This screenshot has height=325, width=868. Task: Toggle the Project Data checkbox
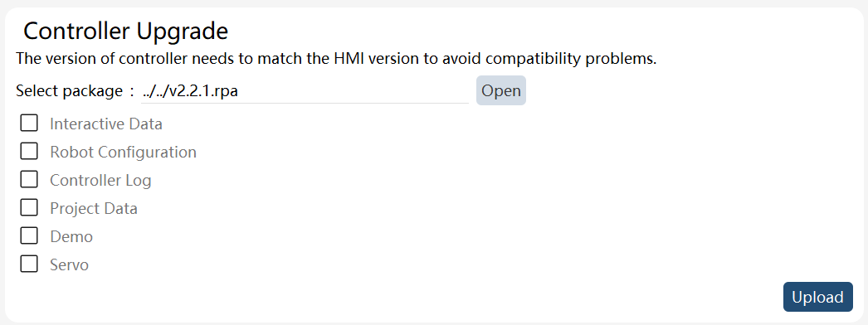pos(29,207)
